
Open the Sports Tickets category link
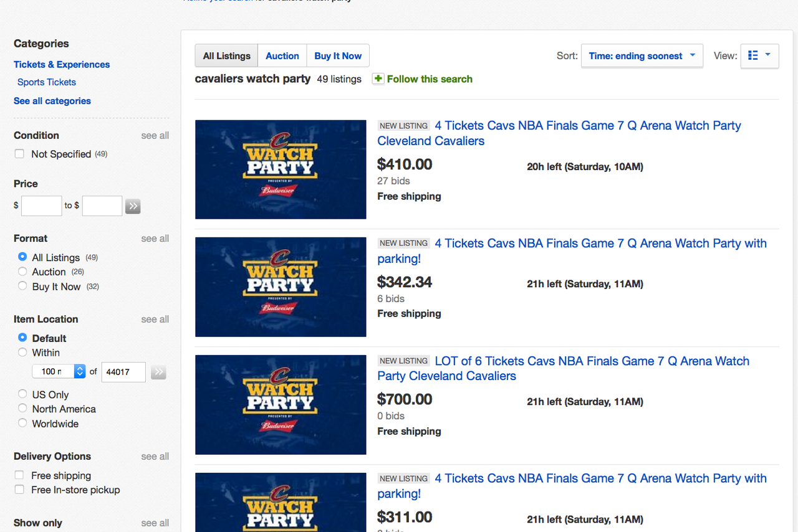point(47,82)
